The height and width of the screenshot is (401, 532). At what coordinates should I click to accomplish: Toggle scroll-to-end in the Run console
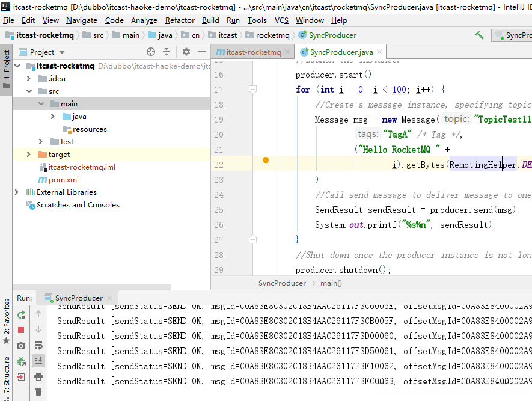coord(38,361)
